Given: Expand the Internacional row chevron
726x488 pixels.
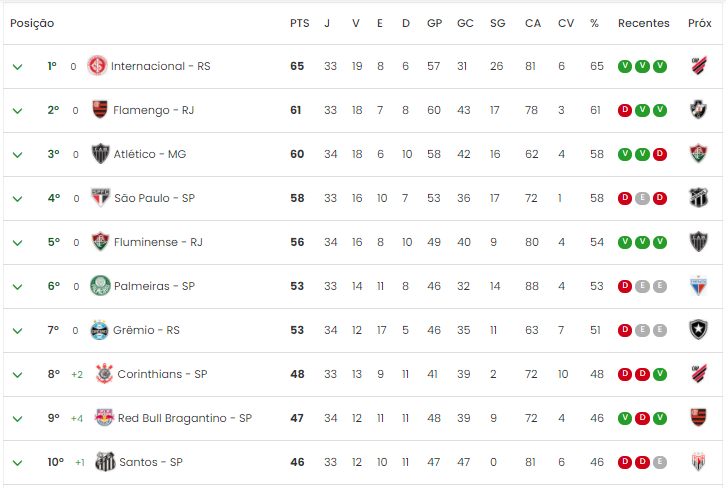Looking at the screenshot, I should point(18,67).
